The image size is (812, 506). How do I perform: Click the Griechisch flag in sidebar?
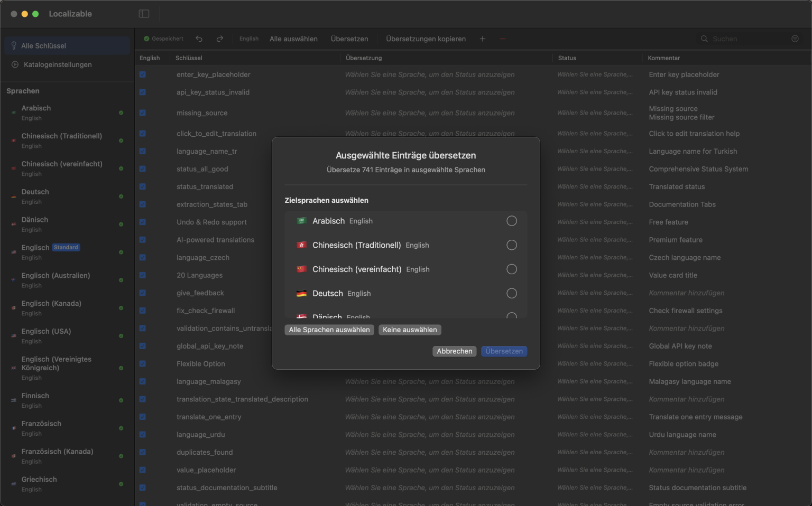coord(14,484)
